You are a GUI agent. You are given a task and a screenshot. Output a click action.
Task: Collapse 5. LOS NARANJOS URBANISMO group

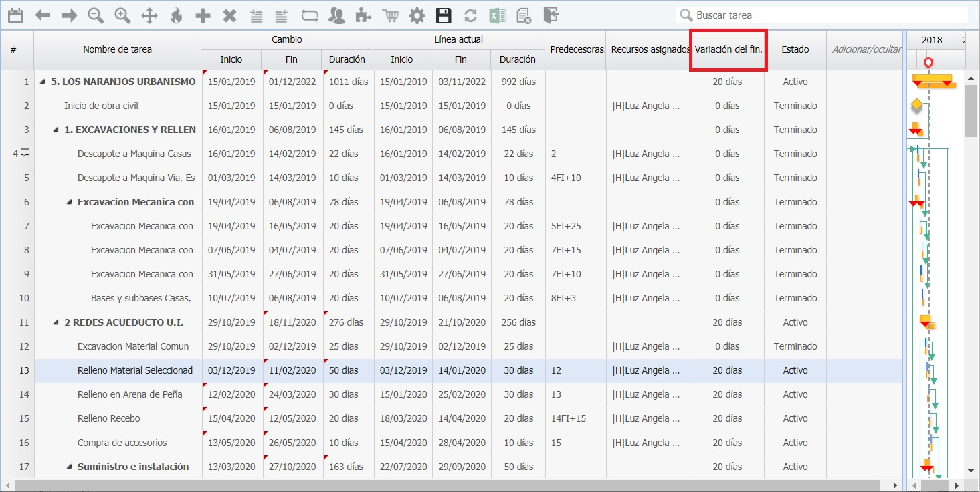coord(43,82)
